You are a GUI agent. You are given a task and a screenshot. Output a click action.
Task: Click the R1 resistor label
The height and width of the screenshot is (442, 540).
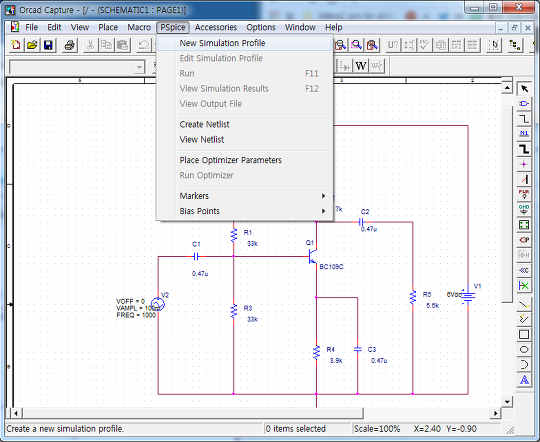point(248,233)
